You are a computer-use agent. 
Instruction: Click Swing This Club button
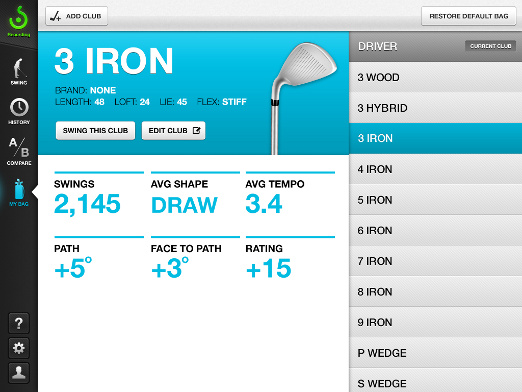pos(95,130)
